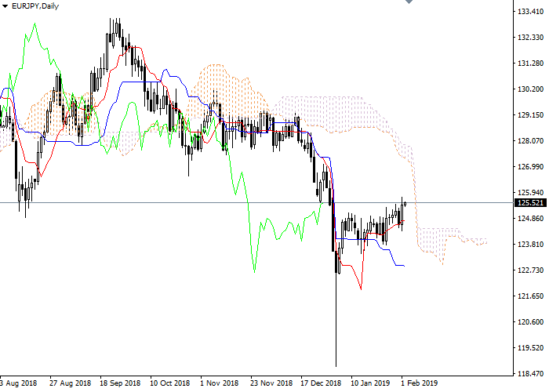Click the 130.200 price scale label
The width and height of the screenshot is (549, 392).
530,89
